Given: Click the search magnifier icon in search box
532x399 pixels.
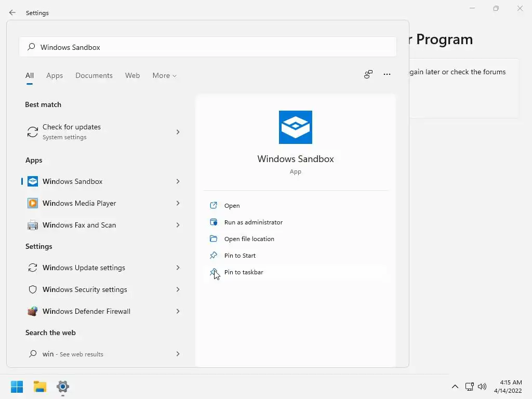Looking at the screenshot, I should (x=31, y=47).
